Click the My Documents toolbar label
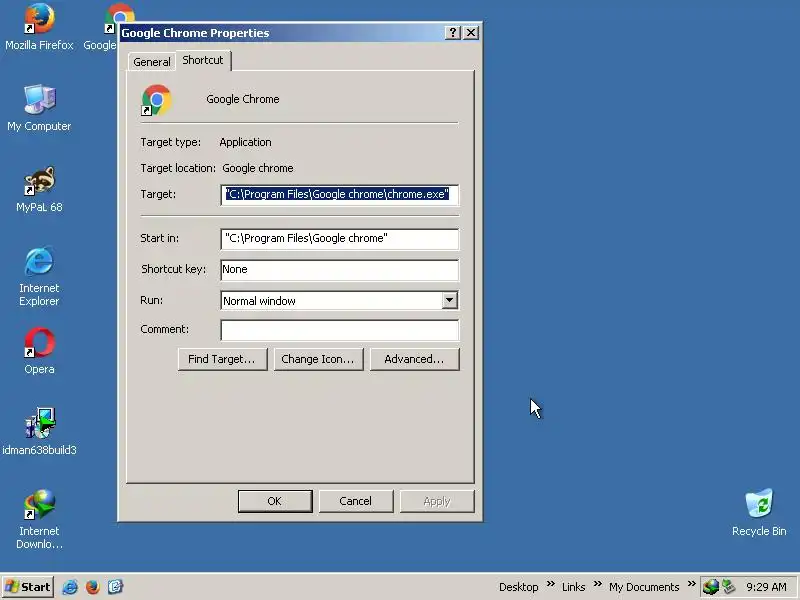The image size is (800, 600). pos(644,587)
